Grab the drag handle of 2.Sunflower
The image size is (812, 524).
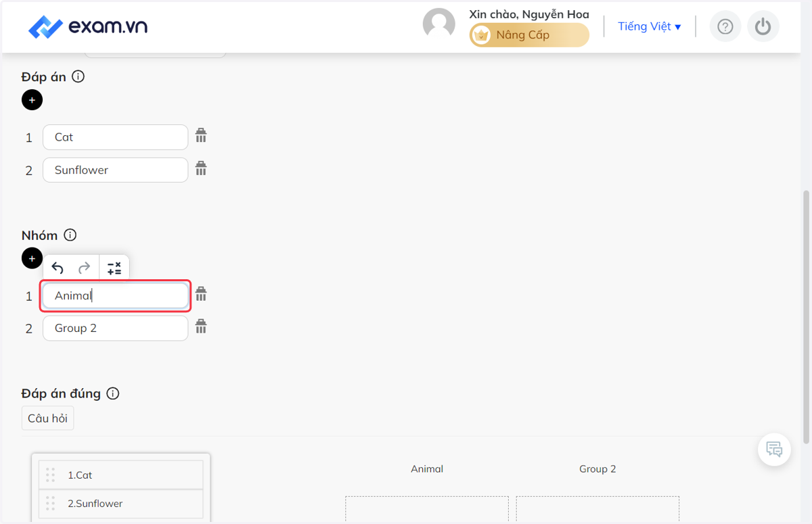tap(50, 504)
